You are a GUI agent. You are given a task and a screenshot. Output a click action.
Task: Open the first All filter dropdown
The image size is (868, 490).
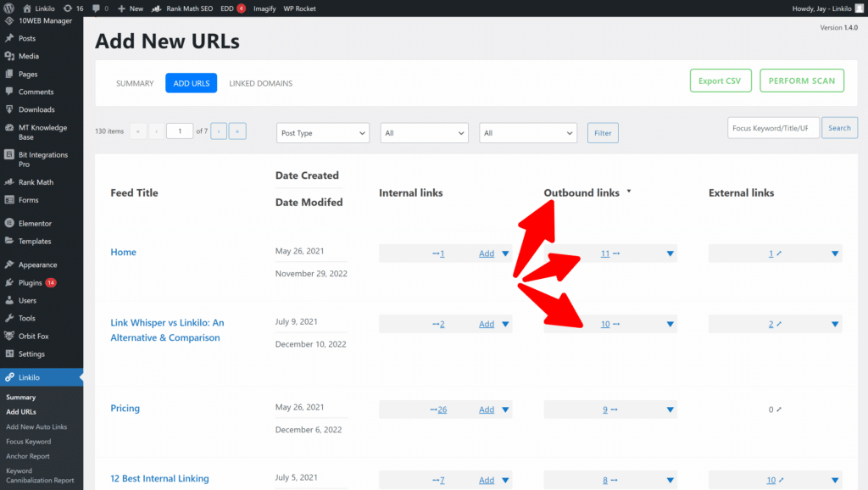pos(424,133)
